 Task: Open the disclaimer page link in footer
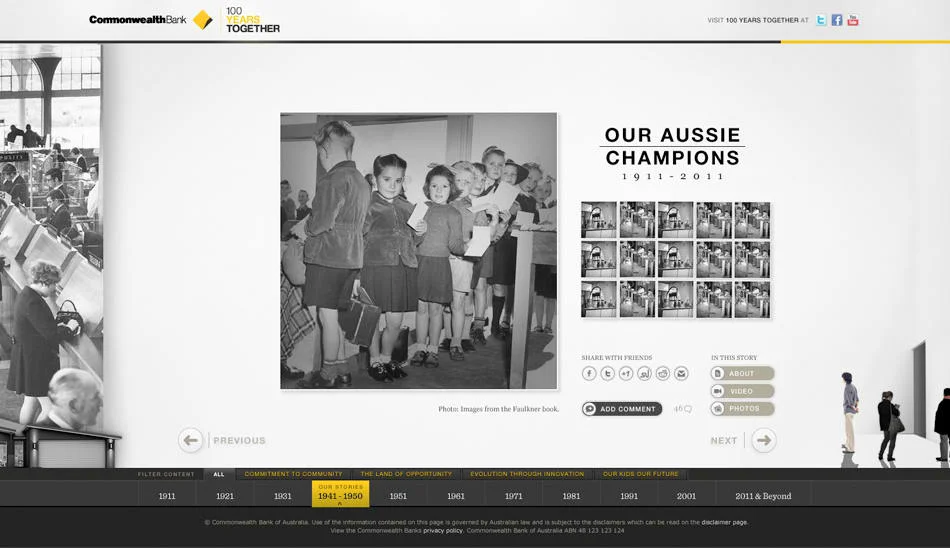(x=724, y=522)
